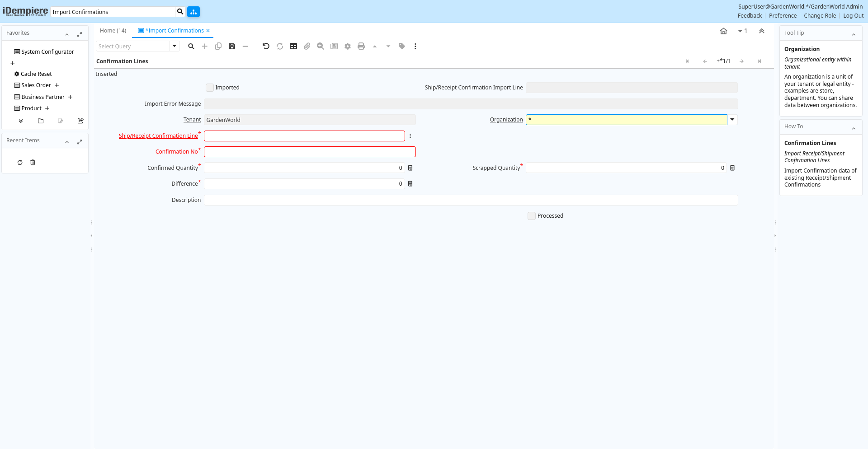
Task: Open the Organization dropdown arrow
Action: pyautogui.click(x=732, y=120)
